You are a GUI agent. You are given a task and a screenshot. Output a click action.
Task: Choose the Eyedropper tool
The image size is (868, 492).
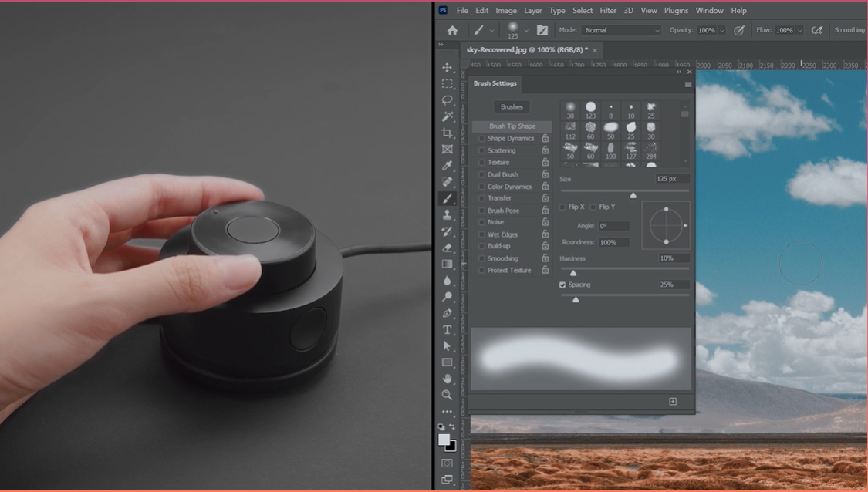point(447,166)
